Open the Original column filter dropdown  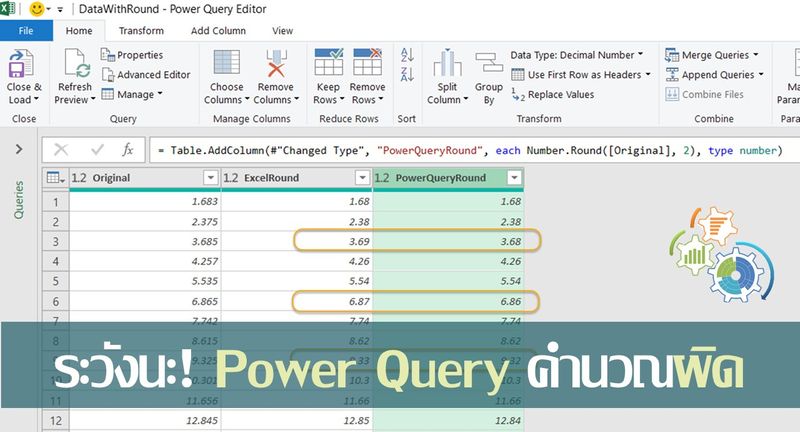[x=210, y=178]
